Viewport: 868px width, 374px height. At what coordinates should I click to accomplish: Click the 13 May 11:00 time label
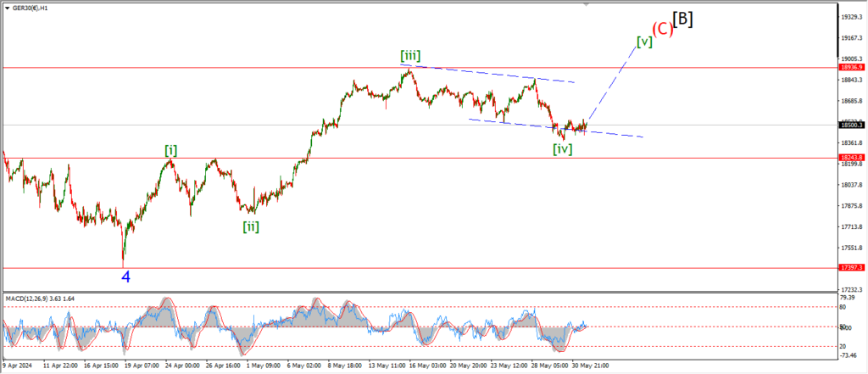(x=382, y=365)
